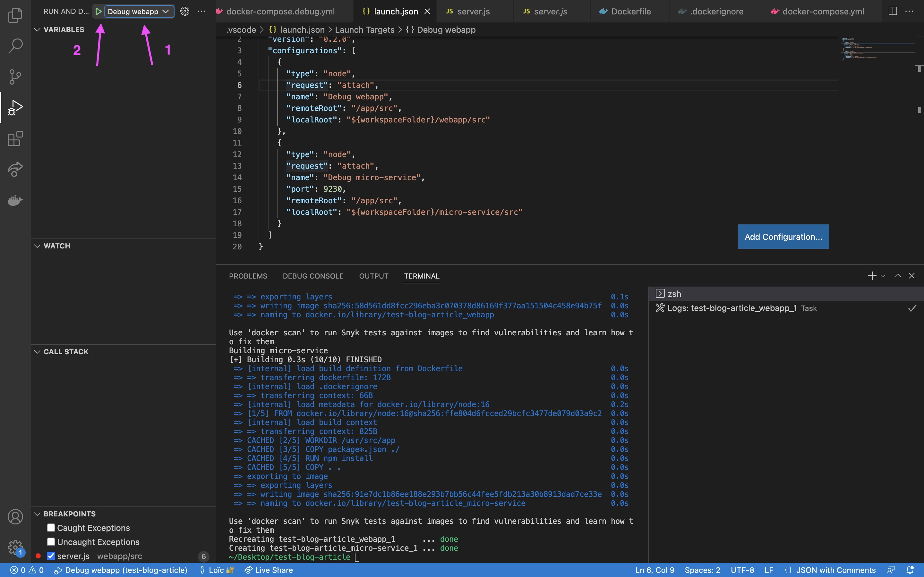This screenshot has height=577, width=924.
Task: Disable the server.js breakpoint checkbox
Action: [x=51, y=556]
